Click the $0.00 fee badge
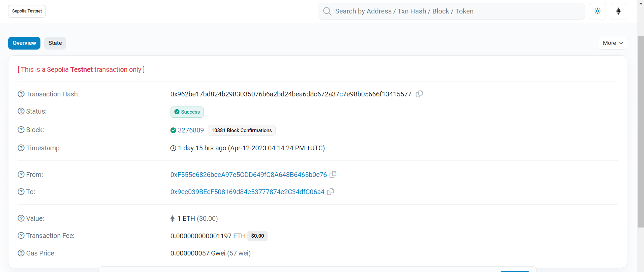The image size is (644, 272). [257, 236]
